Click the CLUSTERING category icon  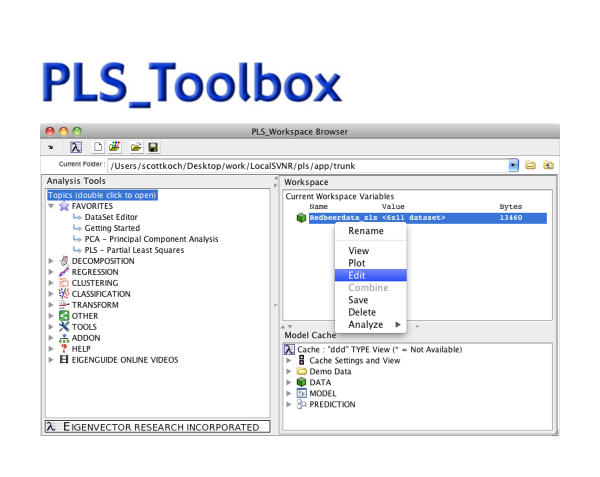click(x=64, y=283)
